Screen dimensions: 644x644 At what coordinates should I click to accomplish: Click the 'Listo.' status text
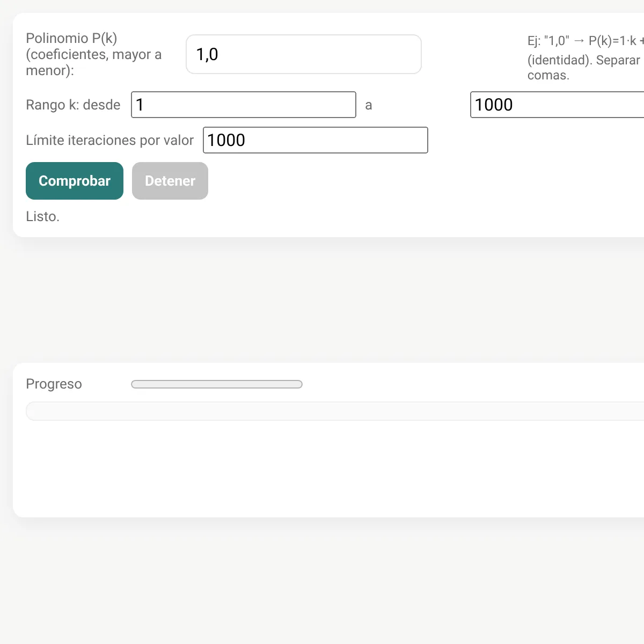coord(43,216)
